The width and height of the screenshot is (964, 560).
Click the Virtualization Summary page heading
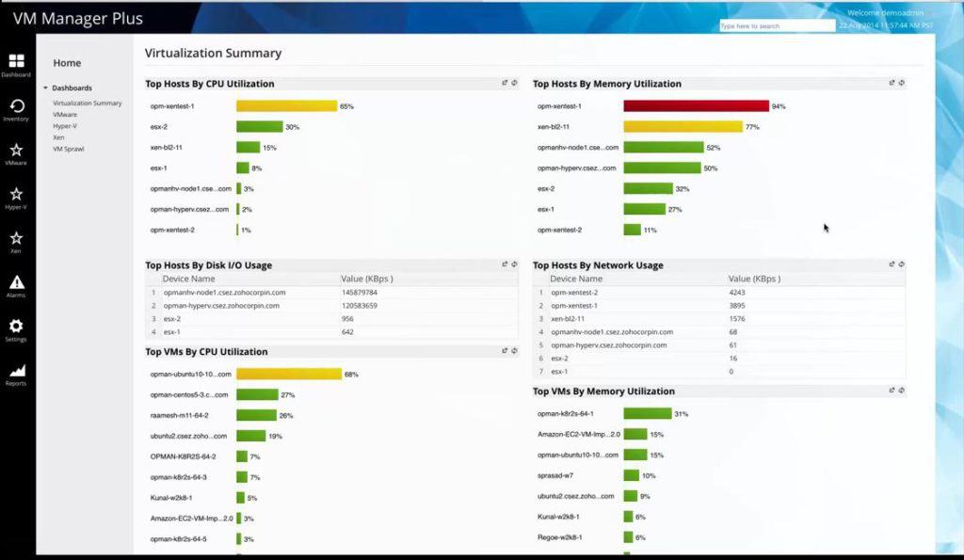pyautogui.click(x=214, y=54)
